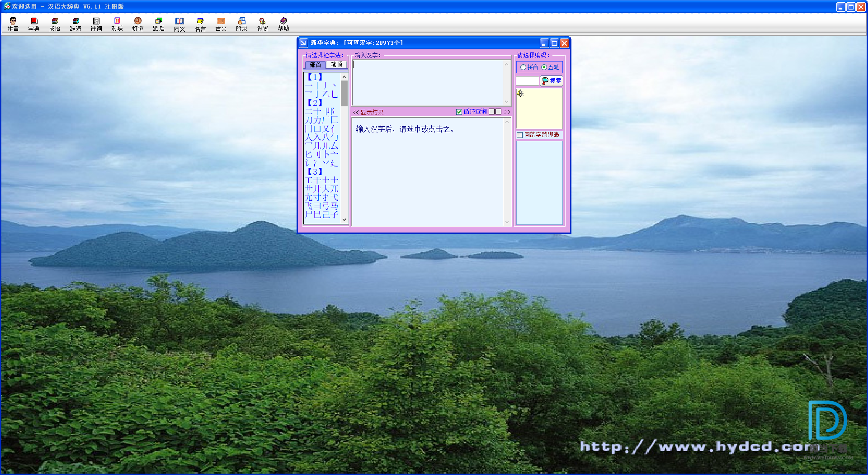Open the 古文 classical texts tool
The image size is (868, 475).
(221, 24)
